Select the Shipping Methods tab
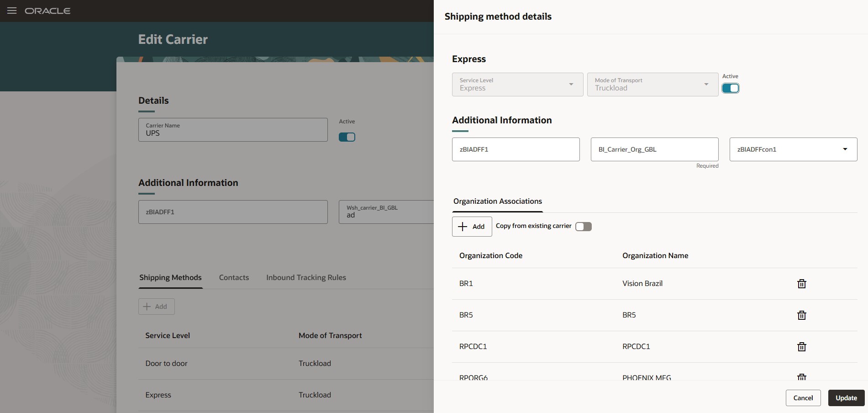Image resolution: width=868 pixels, height=413 pixels. pos(170,278)
